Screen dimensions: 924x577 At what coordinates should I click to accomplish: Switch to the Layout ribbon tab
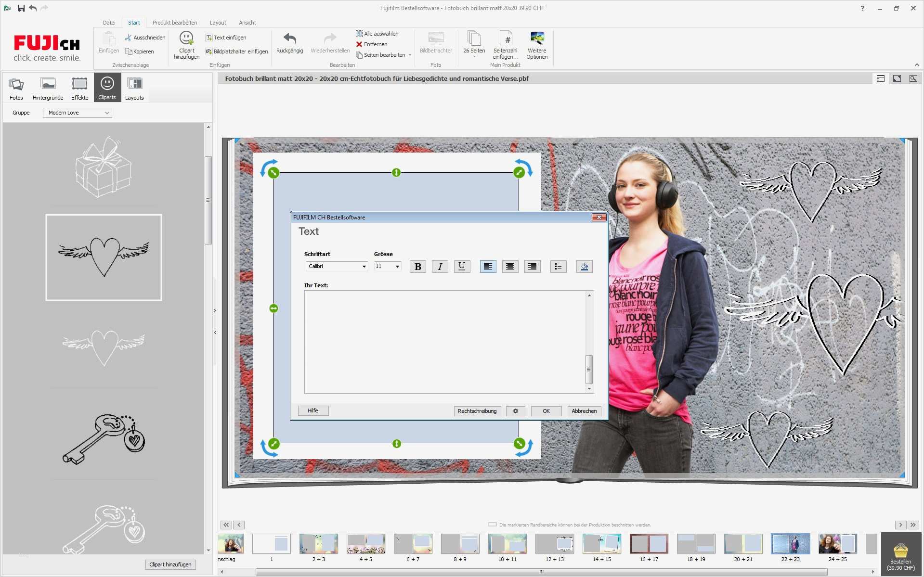coord(218,22)
